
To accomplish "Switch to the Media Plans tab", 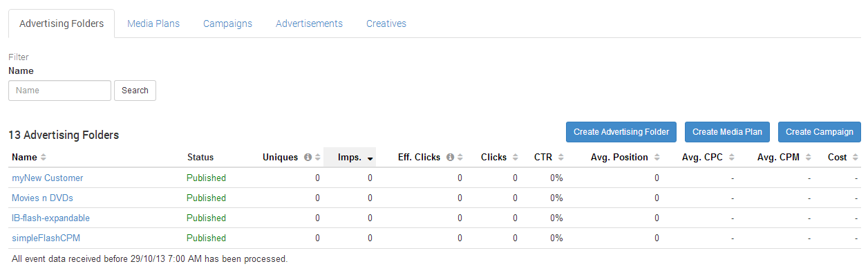I will pos(153,23).
